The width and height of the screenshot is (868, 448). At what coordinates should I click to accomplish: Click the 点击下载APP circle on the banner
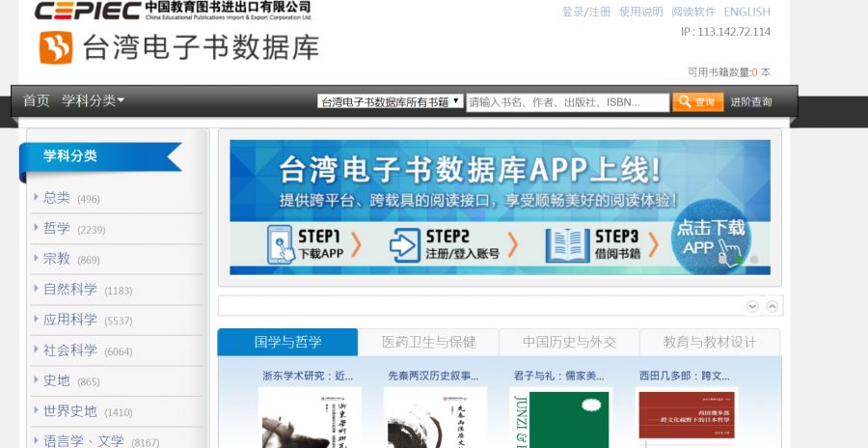tap(711, 237)
